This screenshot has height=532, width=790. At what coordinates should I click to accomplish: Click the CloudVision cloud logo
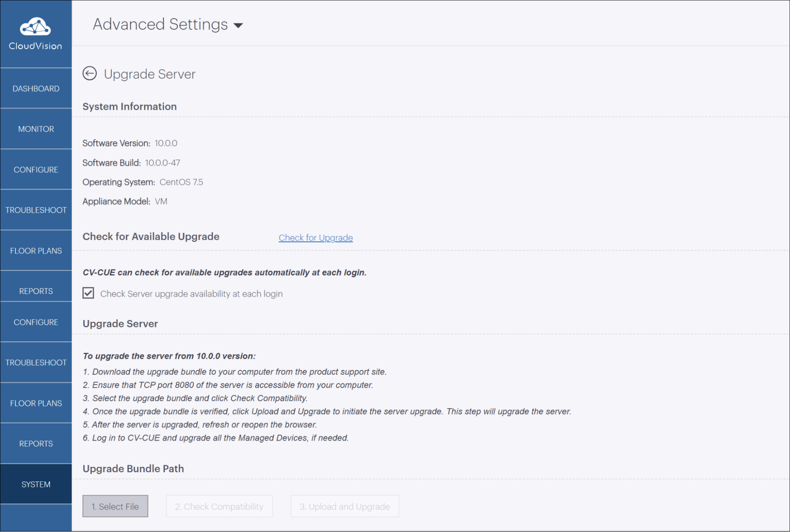(x=36, y=27)
